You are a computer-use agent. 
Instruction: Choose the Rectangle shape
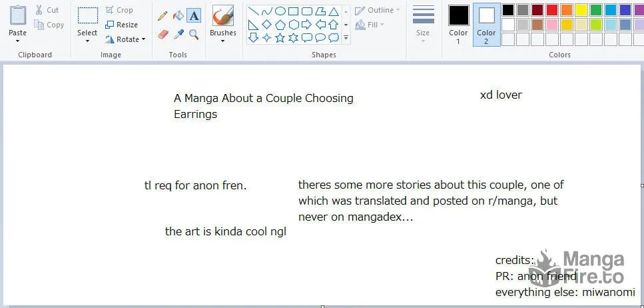point(293,11)
